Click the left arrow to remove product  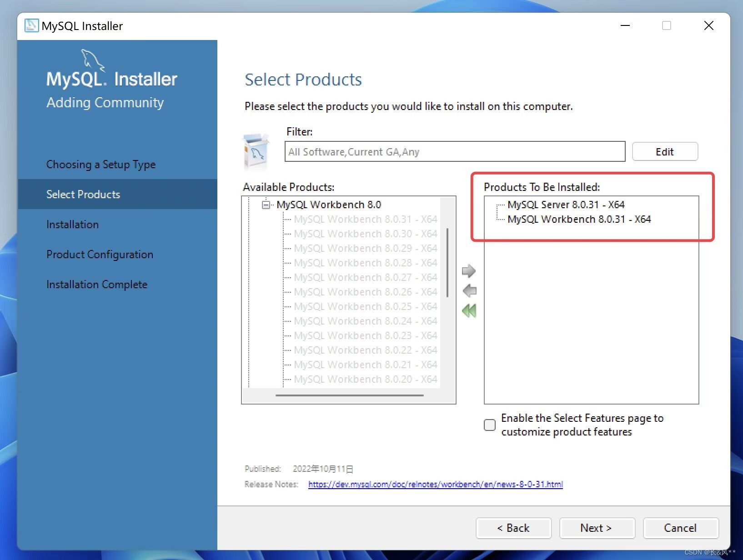[469, 290]
